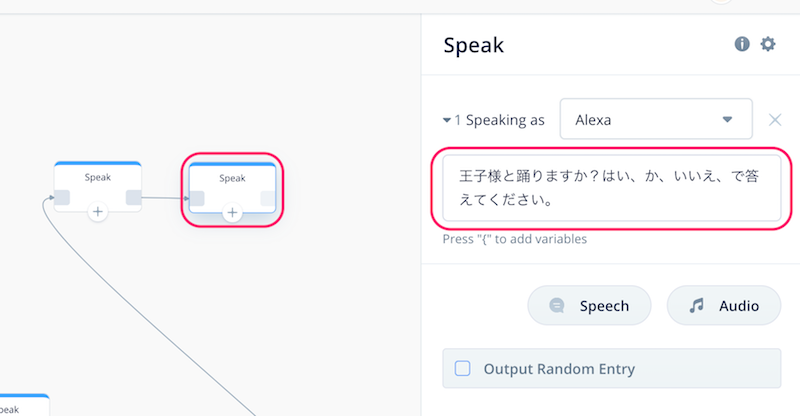Viewport: 800px width, 416px height.
Task: Remove the Alexa speech entry with X
Action: (775, 120)
